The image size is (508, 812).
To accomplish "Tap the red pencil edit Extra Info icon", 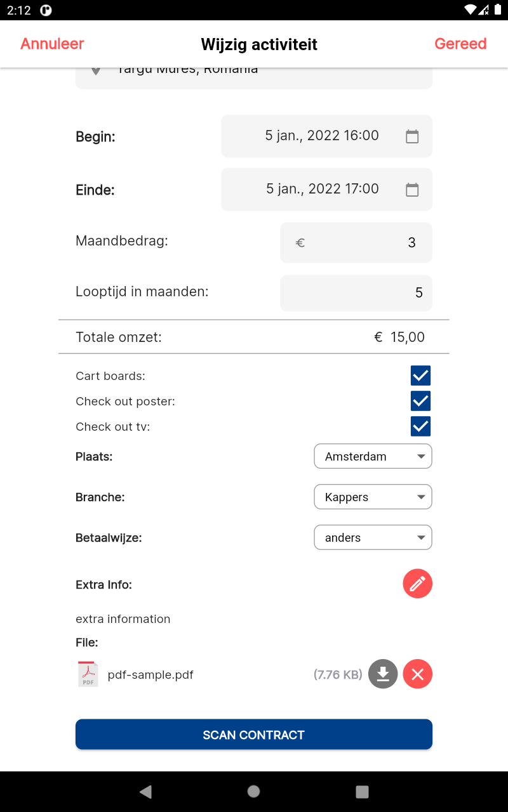I will point(417,584).
